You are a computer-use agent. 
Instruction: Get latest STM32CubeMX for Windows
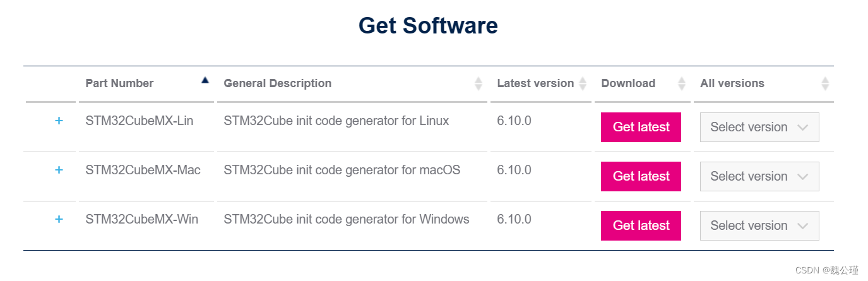tap(641, 225)
